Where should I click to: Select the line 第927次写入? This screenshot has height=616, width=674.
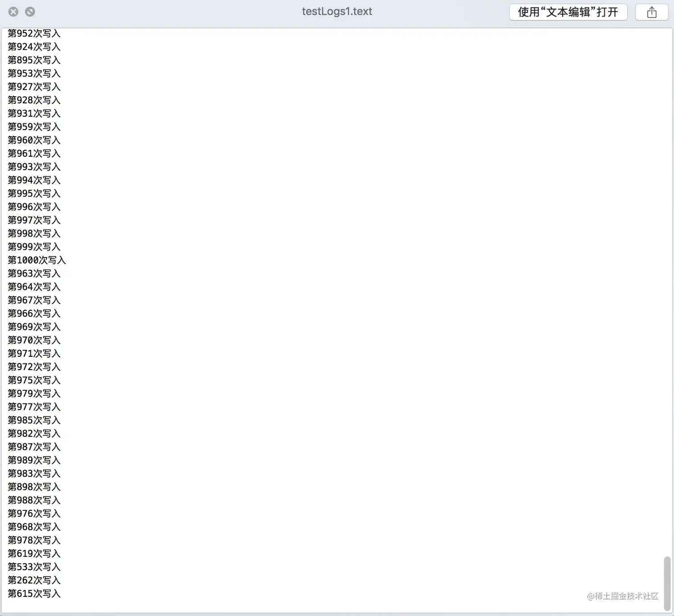pyautogui.click(x=34, y=87)
